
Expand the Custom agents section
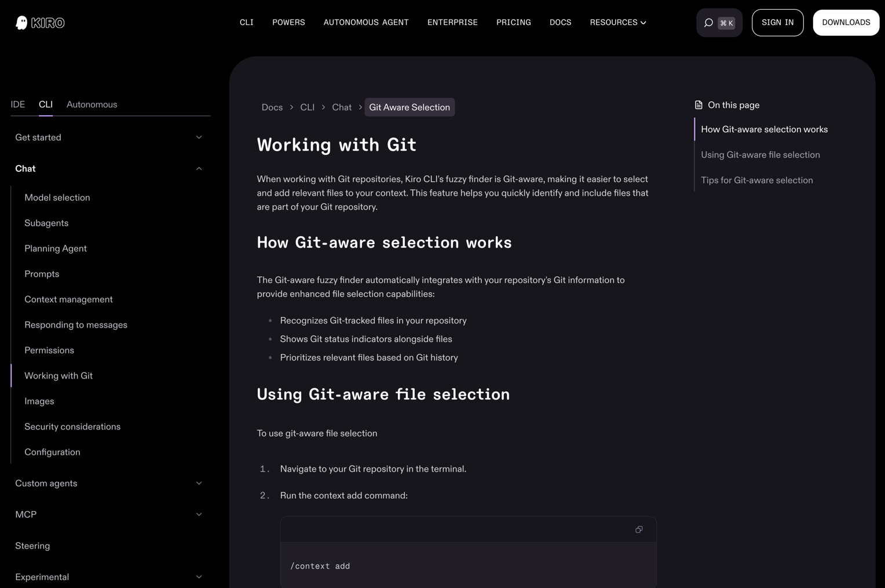click(199, 483)
